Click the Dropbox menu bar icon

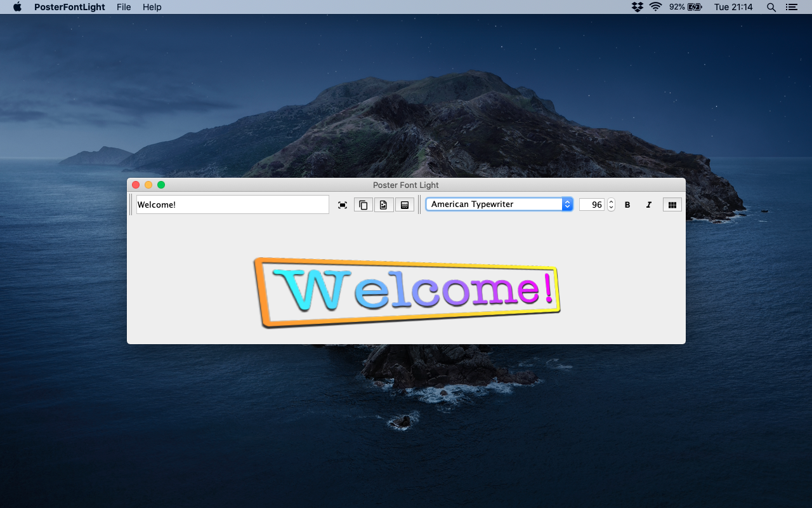coord(638,7)
